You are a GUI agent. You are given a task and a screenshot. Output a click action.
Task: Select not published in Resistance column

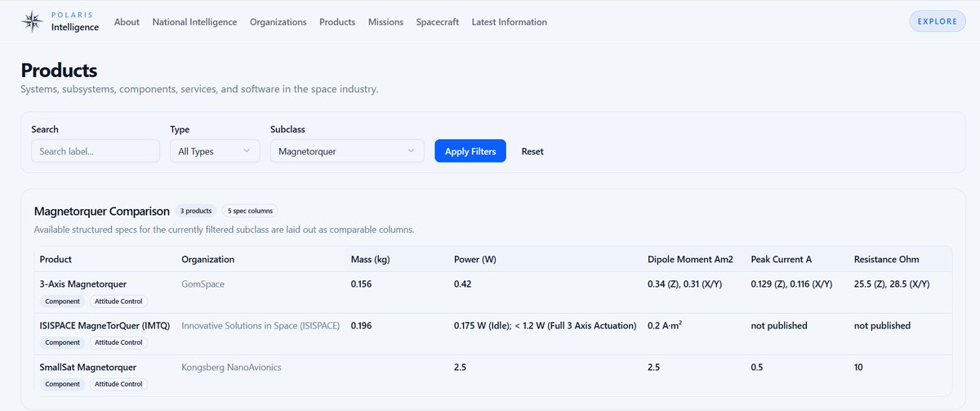[x=882, y=325]
